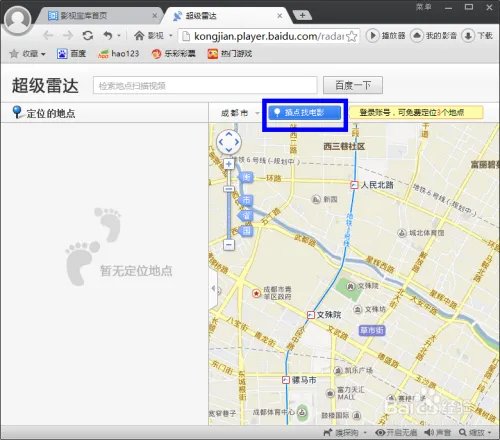The height and width of the screenshot is (440, 500).
Task: Click the 文殊坊 map marker
Action: (x=357, y=309)
